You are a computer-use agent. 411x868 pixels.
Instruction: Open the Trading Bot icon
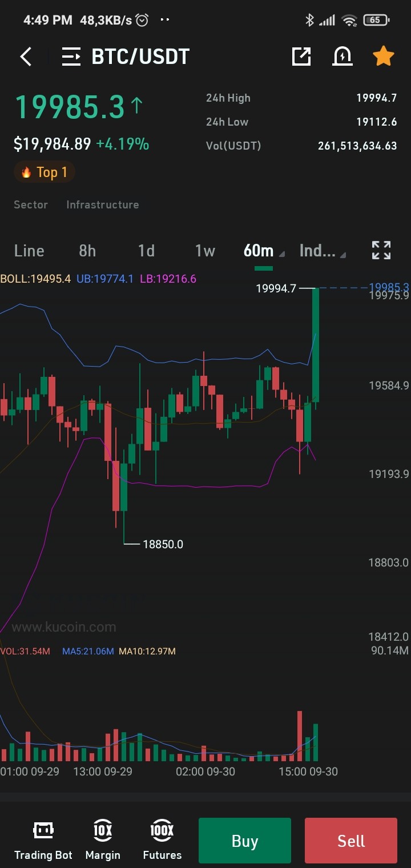click(x=43, y=841)
